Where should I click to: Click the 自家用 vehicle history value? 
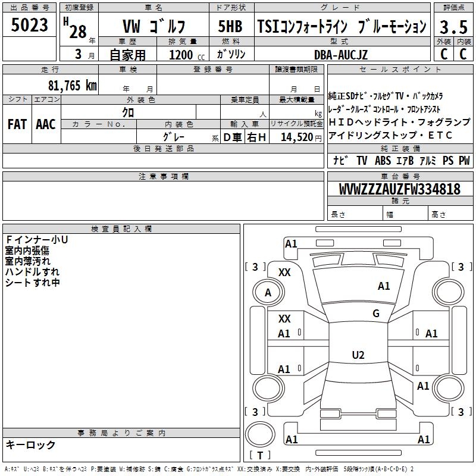tap(127, 55)
